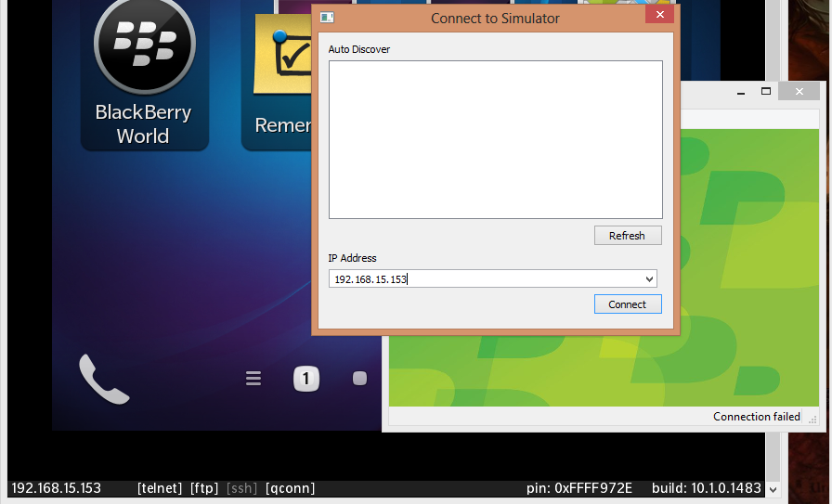Screen dimensions: 832x504
Task: Maximize the green background window
Action: tap(766, 91)
